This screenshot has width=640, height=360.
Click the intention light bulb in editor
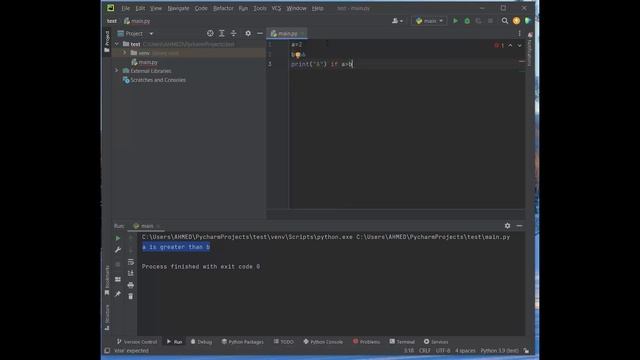(x=298, y=54)
